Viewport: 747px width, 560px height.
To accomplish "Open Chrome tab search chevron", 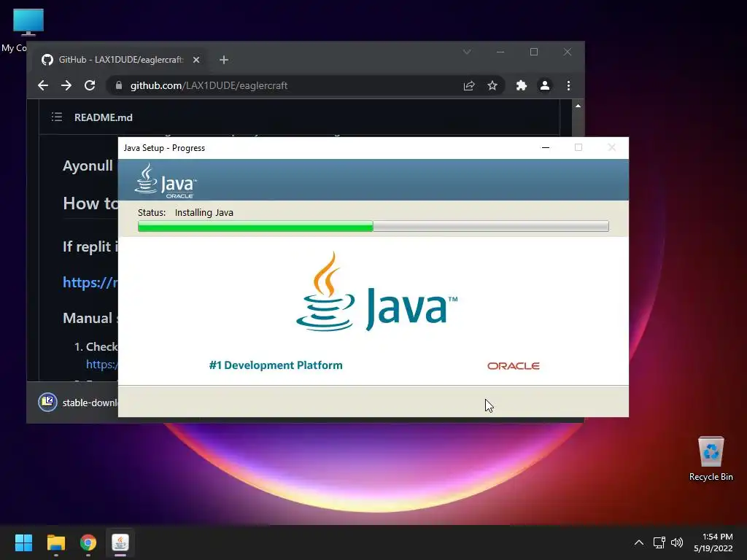I will tap(467, 52).
